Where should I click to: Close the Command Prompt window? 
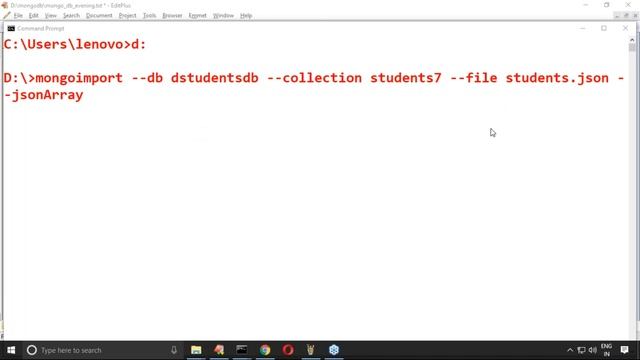coord(625,28)
